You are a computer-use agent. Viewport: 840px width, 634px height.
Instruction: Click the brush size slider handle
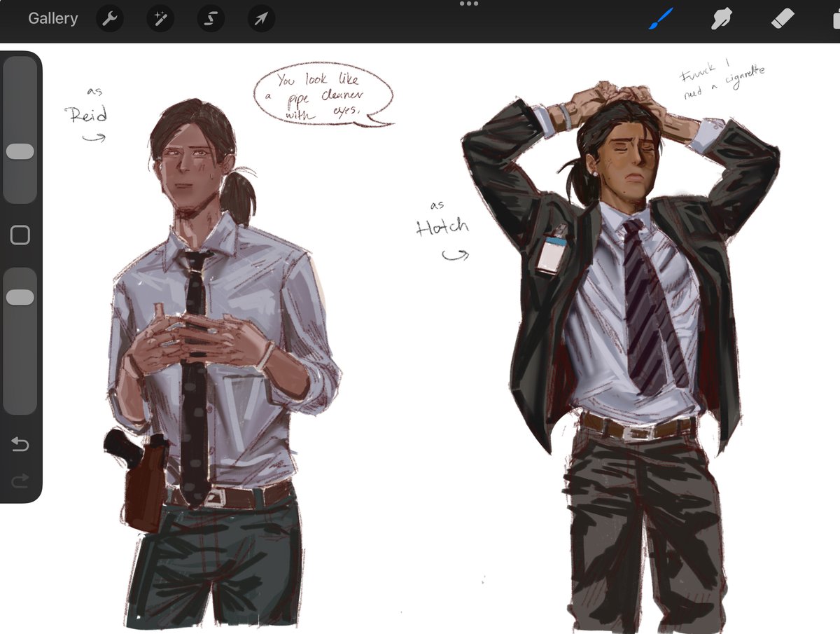click(20, 152)
